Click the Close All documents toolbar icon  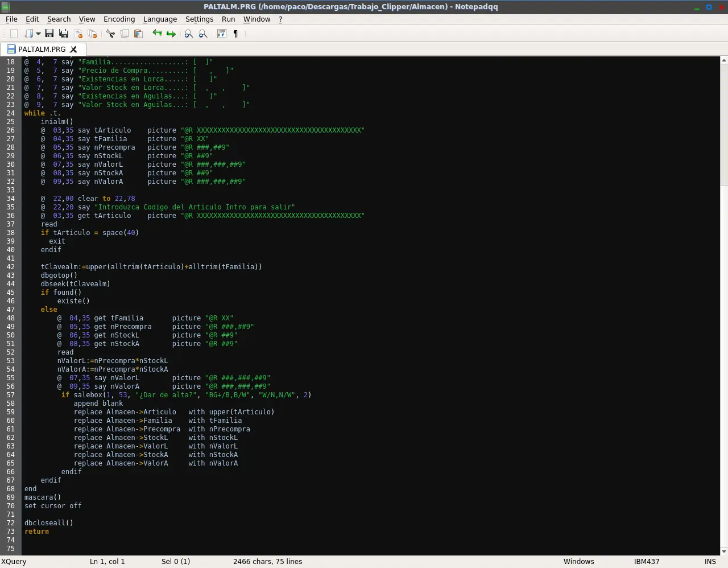pos(92,34)
